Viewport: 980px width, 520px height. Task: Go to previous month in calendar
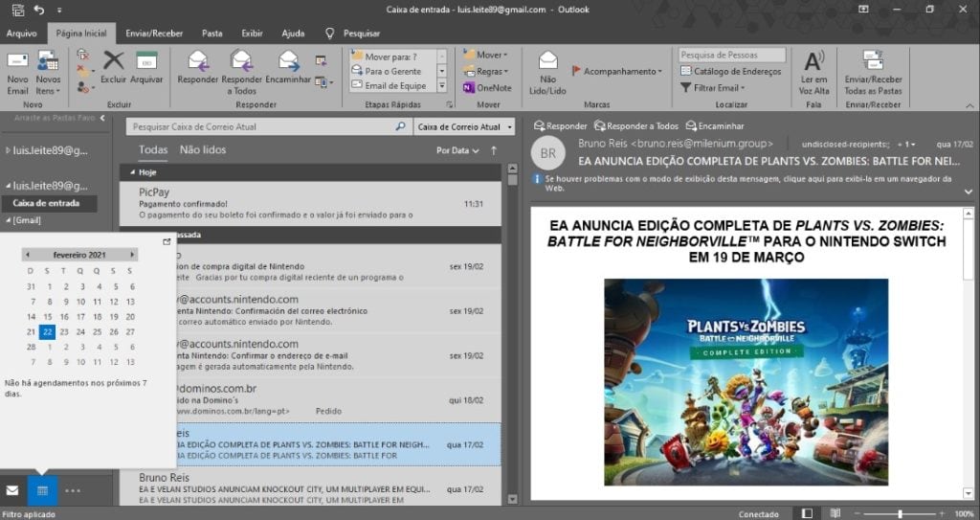point(28,255)
